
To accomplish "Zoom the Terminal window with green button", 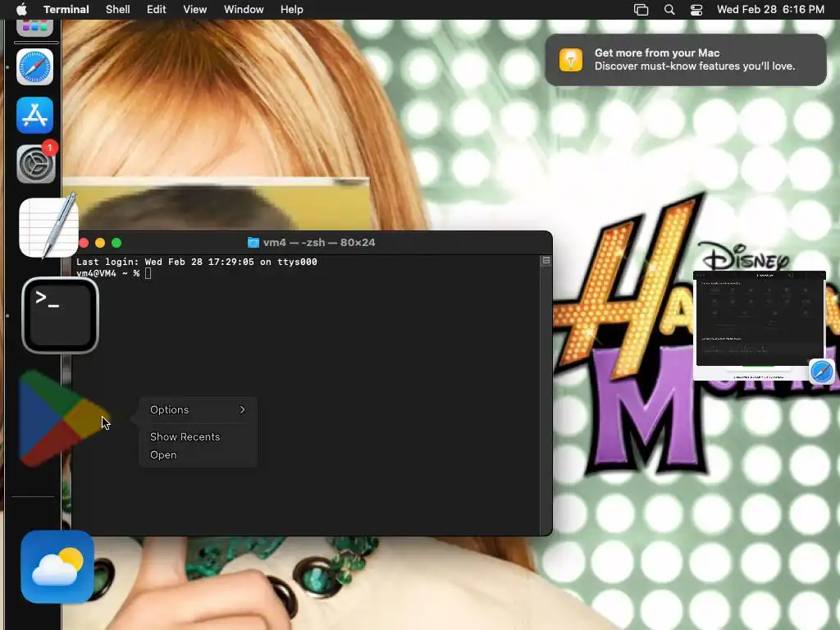I will point(116,243).
